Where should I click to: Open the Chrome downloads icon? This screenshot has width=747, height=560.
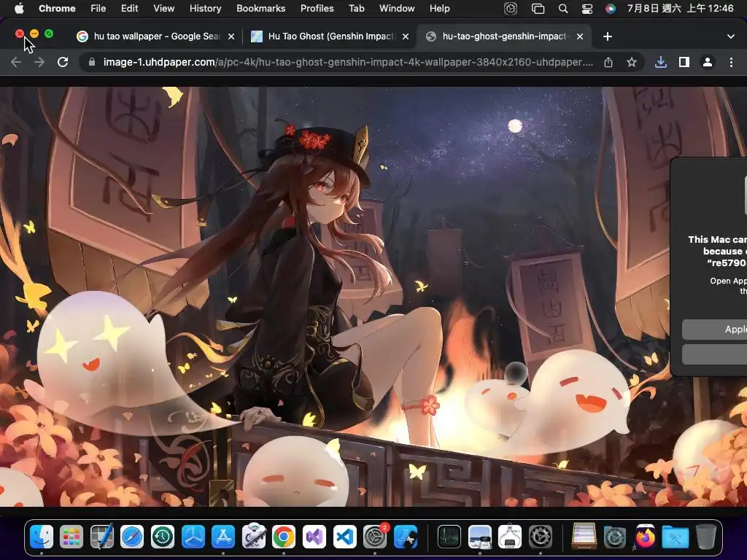click(x=660, y=63)
